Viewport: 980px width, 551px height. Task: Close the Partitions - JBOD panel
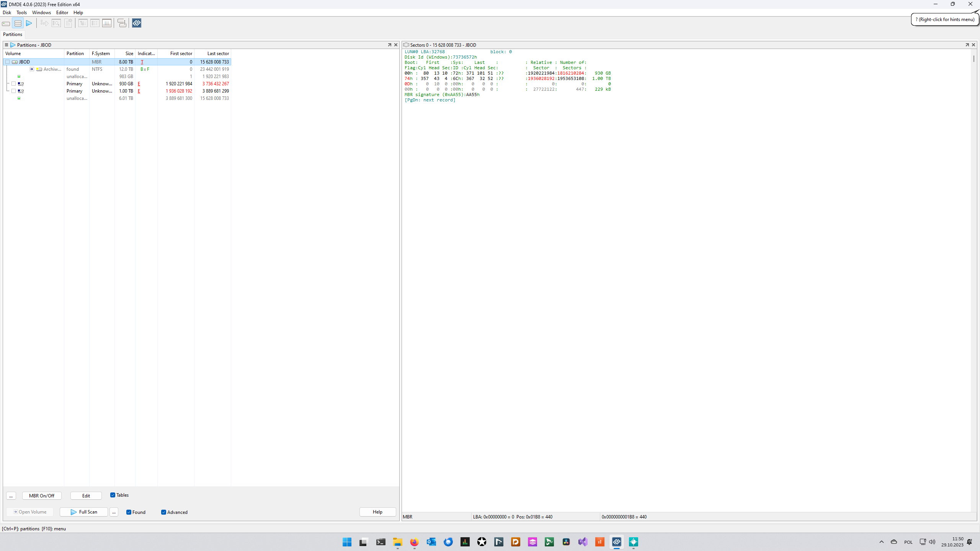coord(396,45)
